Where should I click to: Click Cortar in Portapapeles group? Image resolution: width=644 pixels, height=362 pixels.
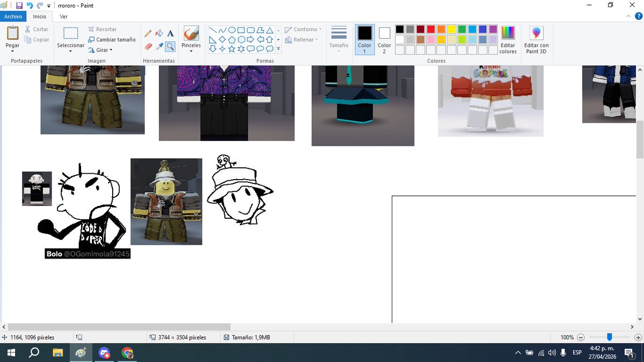(36, 29)
